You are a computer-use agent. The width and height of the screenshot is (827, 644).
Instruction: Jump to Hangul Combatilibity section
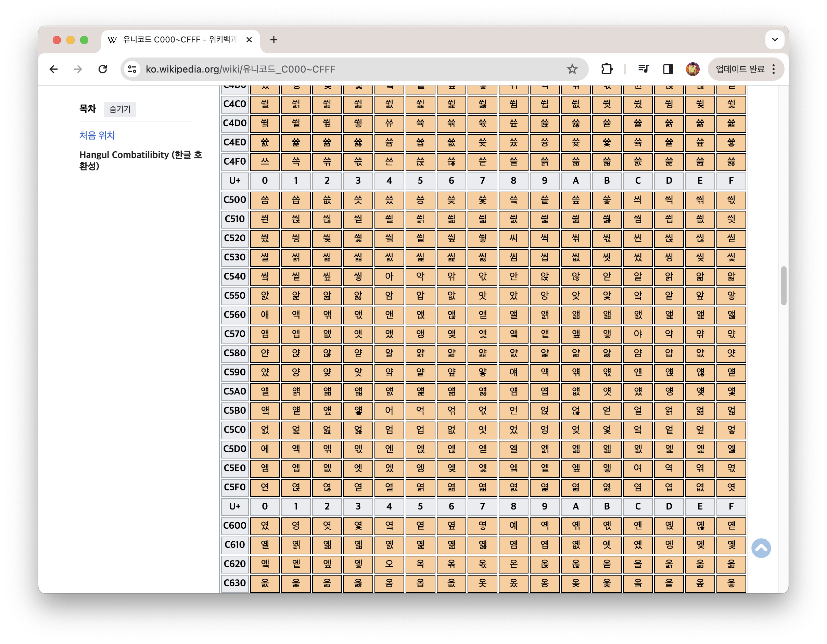pyautogui.click(x=140, y=160)
